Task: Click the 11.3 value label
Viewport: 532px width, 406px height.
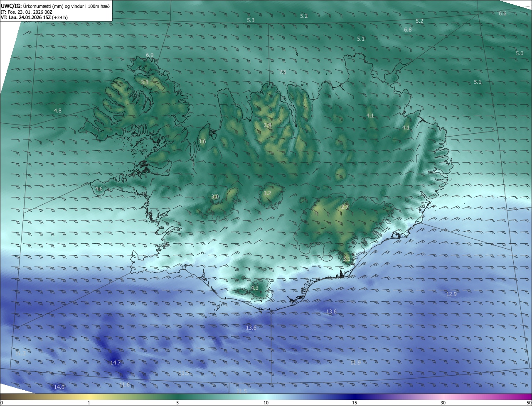Action: (20, 353)
